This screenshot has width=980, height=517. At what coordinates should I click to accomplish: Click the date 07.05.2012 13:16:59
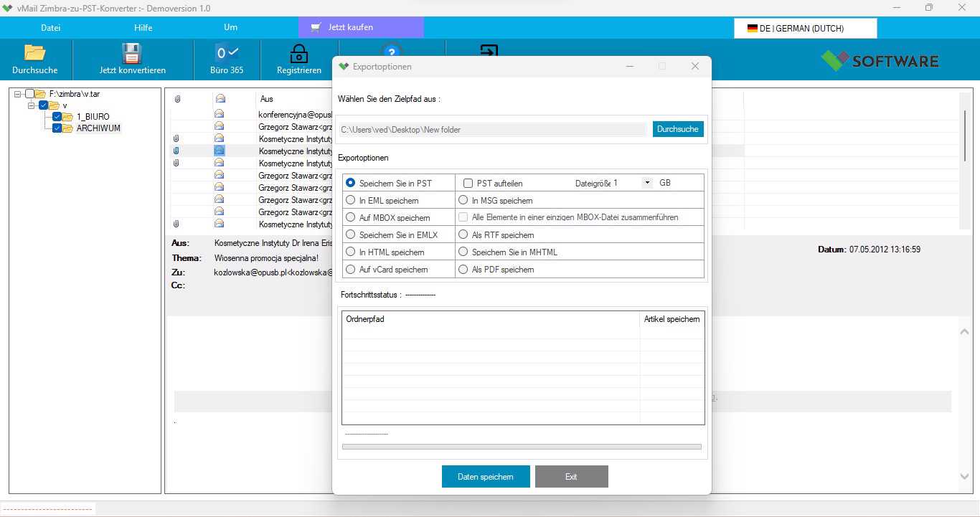point(885,250)
